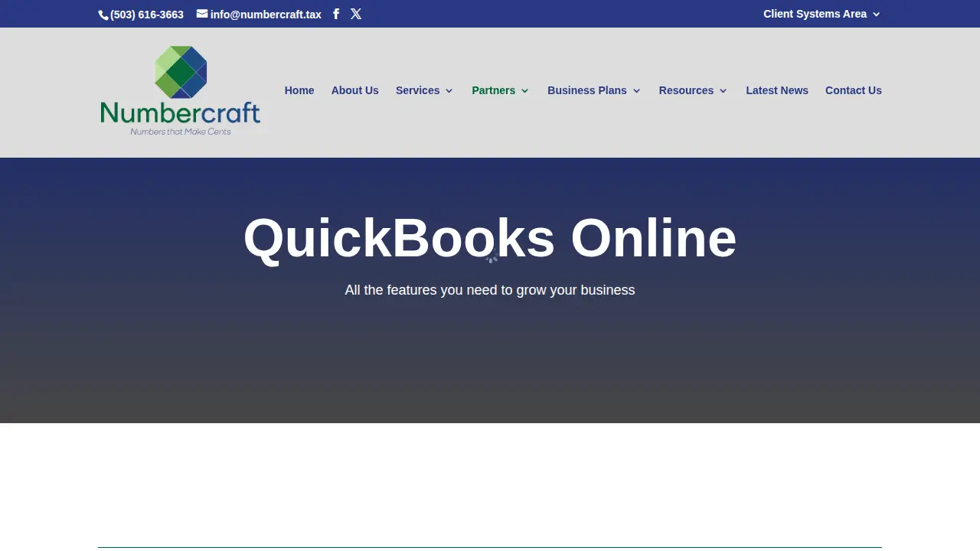Open the X (Twitter) icon link
The image size is (980, 551).
(356, 14)
